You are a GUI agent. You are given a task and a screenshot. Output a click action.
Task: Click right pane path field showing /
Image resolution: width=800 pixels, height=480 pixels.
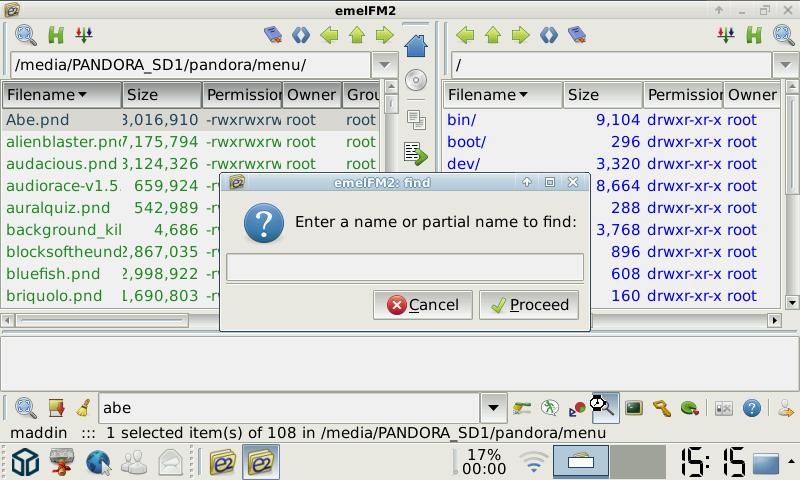(x=612, y=65)
